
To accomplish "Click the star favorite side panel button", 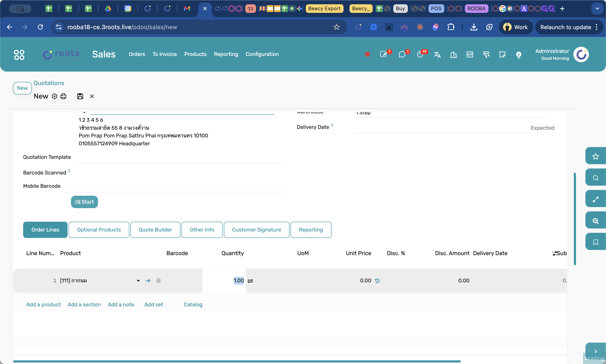I will pos(595,156).
